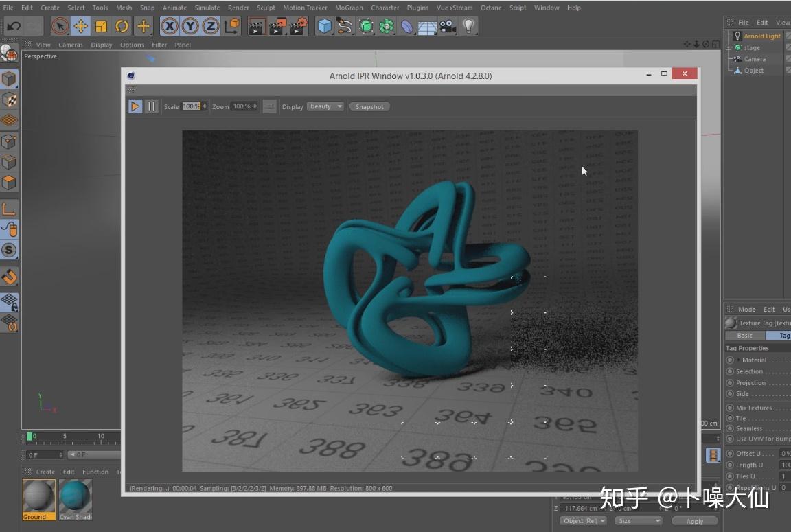This screenshot has height=532, width=791.
Task: Select the Scale tool
Action: pos(101,26)
